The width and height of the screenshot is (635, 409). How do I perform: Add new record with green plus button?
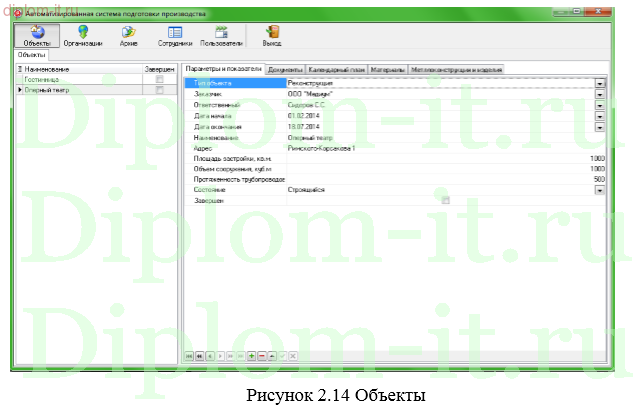tap(251, 355)
